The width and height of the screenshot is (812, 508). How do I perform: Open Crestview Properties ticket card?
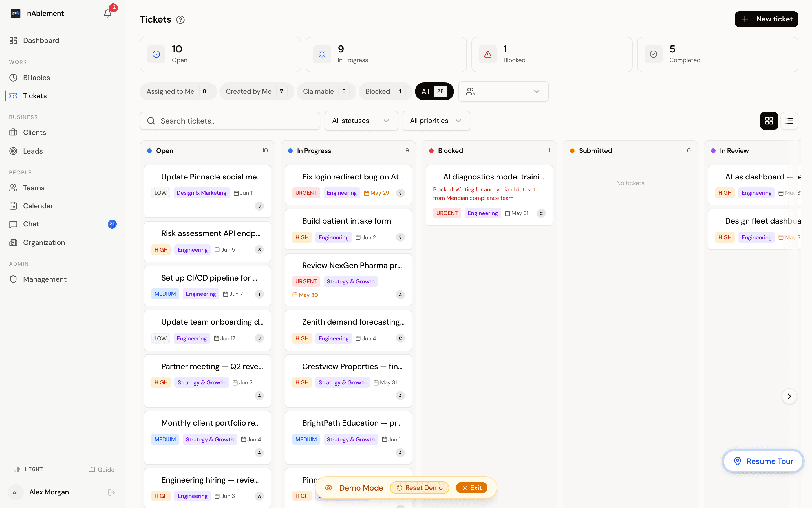coord(348,381)
